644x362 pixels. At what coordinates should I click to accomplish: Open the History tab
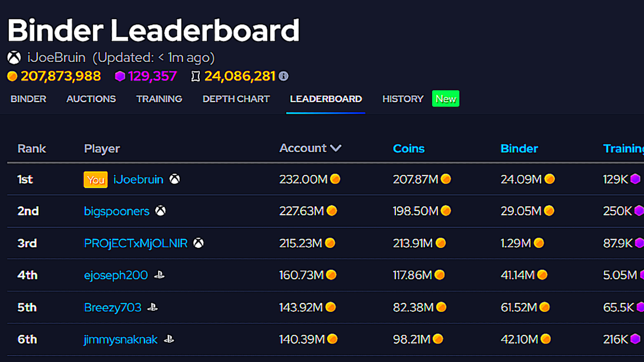tap(403, 99)
